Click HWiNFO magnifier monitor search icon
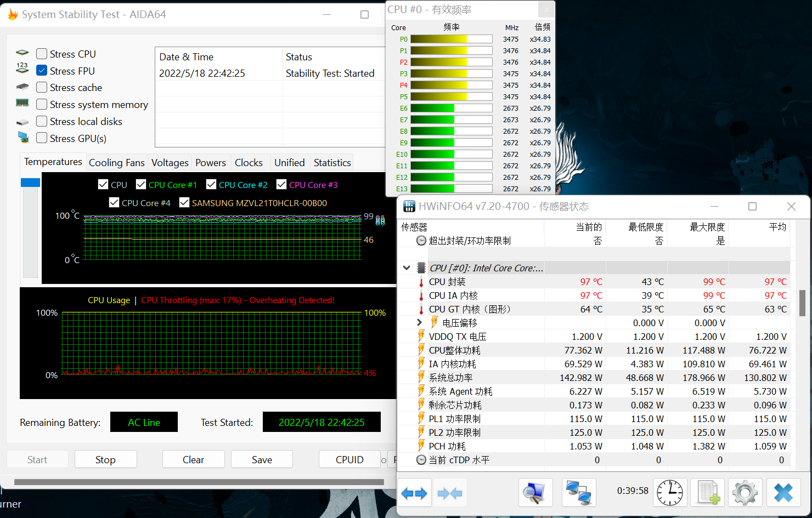The width and height of the screenshot is (812, 518). [535, 492]
